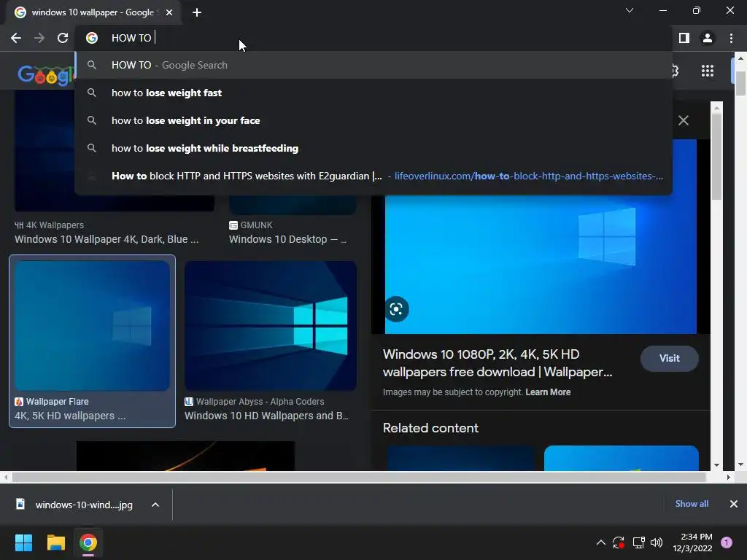Viewport: 747px width, 560px height.
Task: Click the preview title Windows 10 1080P wallpapers
Action: coord(498,363)
